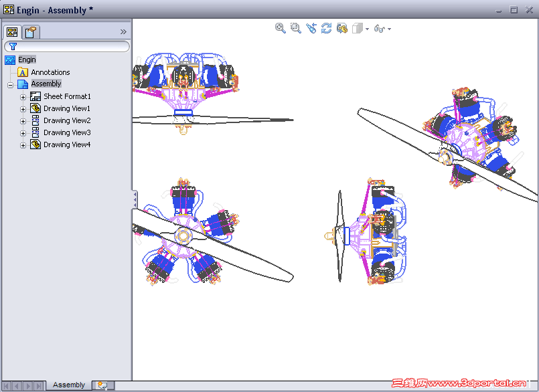Collapse the FeatureManager panel with the side handle
Screen dimensions: 539x392
point(135,199)
